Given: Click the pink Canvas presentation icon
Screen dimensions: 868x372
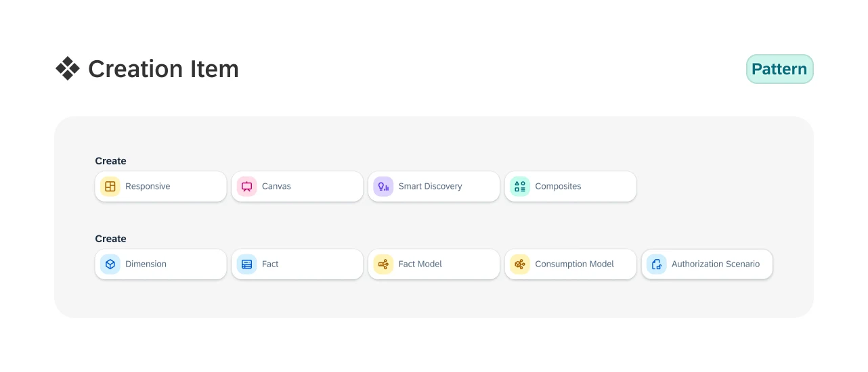Looking at the screenshot, I should 247,187.
